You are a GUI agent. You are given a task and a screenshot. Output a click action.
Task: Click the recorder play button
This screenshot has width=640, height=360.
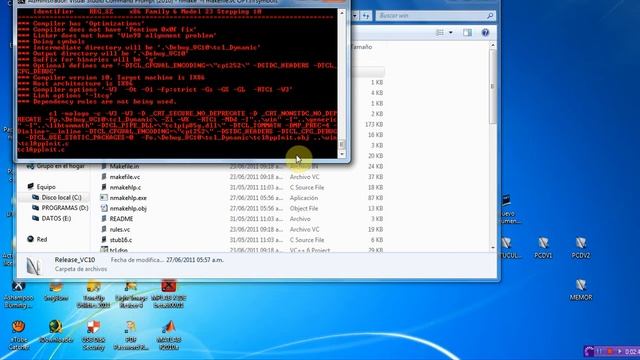pyautogui.click(x=620, y=351)
